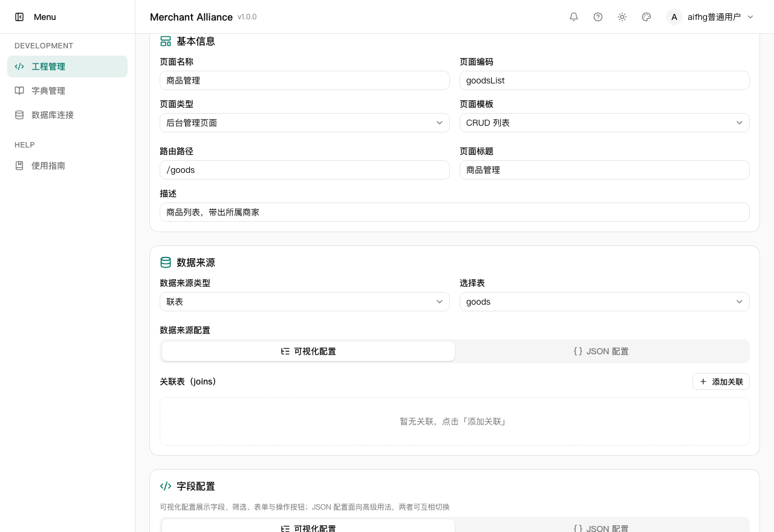
Task: Click user avatar letter A
Action: coord(674,17)
